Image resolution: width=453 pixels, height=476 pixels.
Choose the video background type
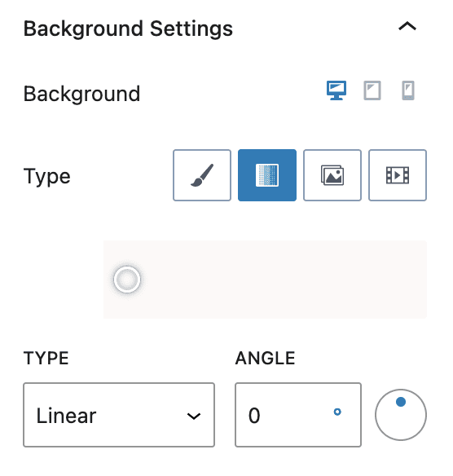click(x=398, y=175)
